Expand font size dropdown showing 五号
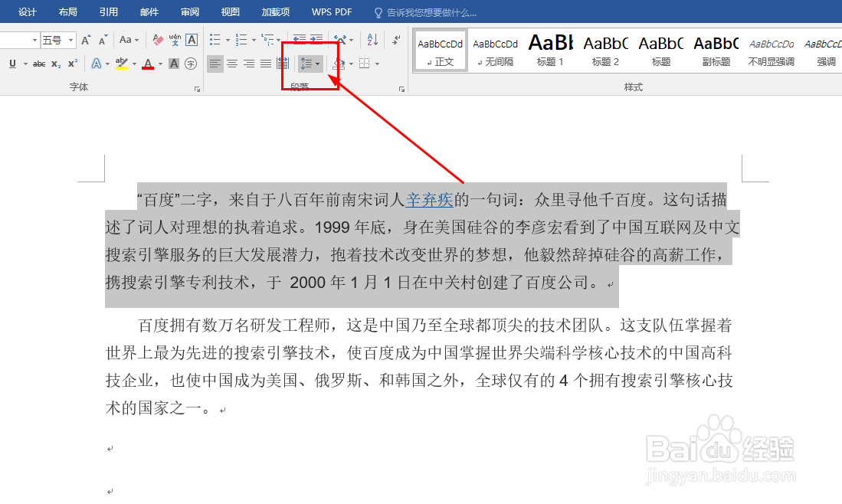Viewport: 842px width, 504px height. [70, 41]
